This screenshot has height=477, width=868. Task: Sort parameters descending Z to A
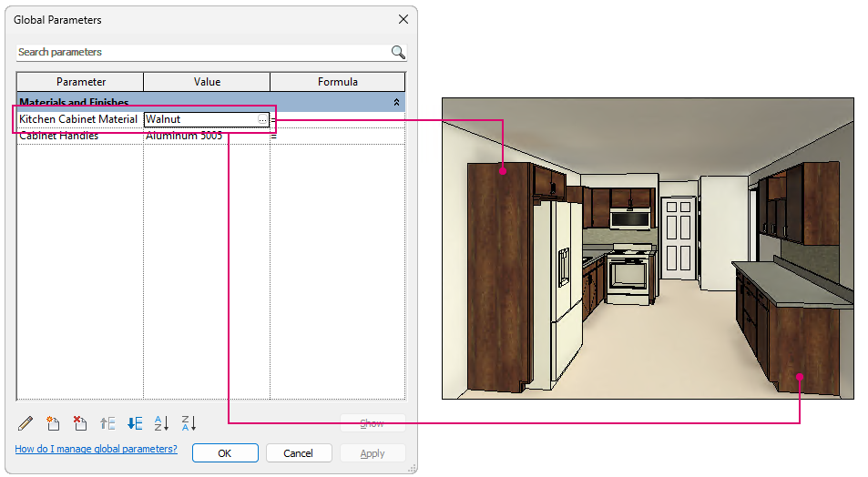[x=189, y=423]
